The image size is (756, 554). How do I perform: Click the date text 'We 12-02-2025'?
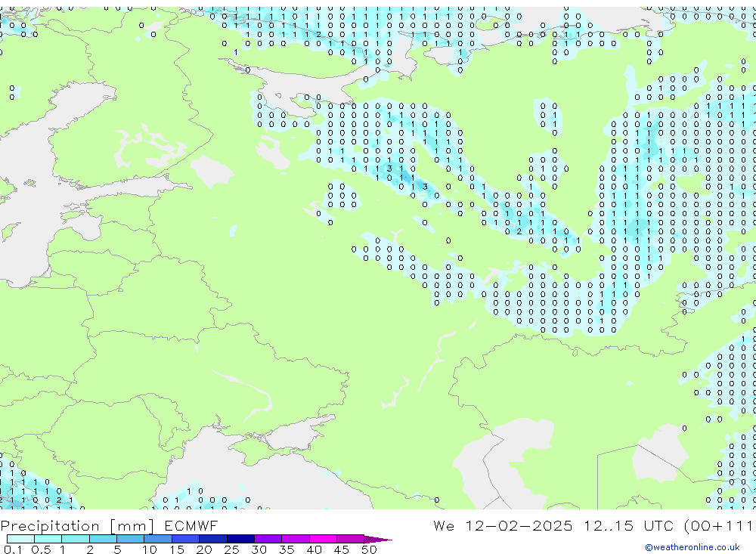(x=503, y=525)
